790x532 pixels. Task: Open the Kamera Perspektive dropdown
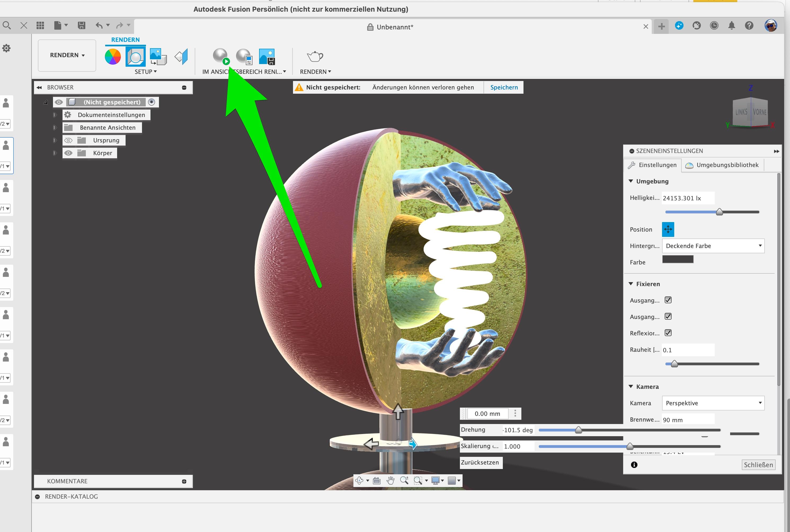(x=713, y=403)
